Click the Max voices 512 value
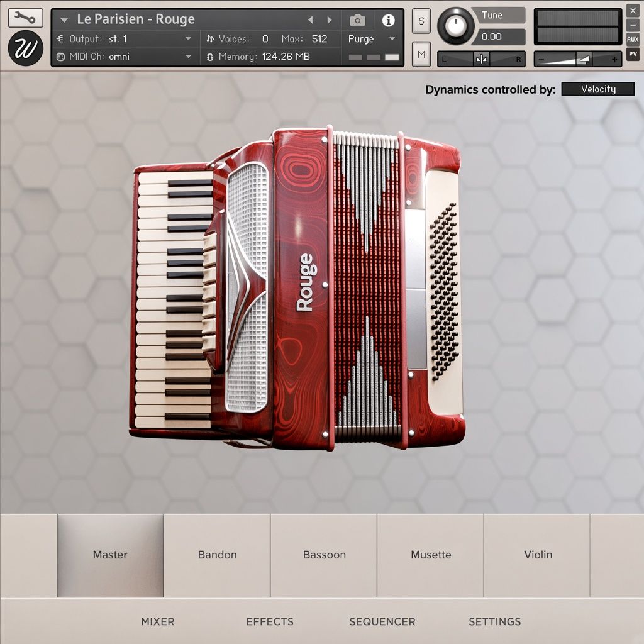This screenshot has height=644, width=644. [x=319, y=39]
